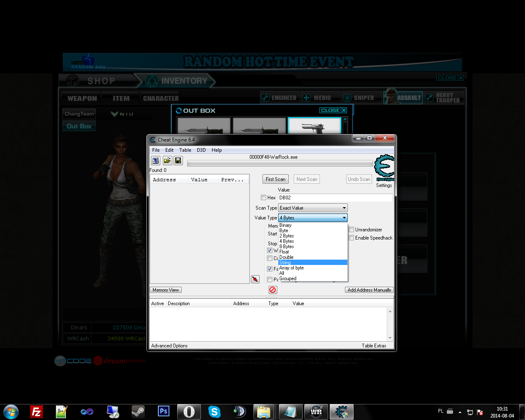The width and height of the screenshot is (525, 420).
Task: Click the open file folder icon
Action: [167, 160]
